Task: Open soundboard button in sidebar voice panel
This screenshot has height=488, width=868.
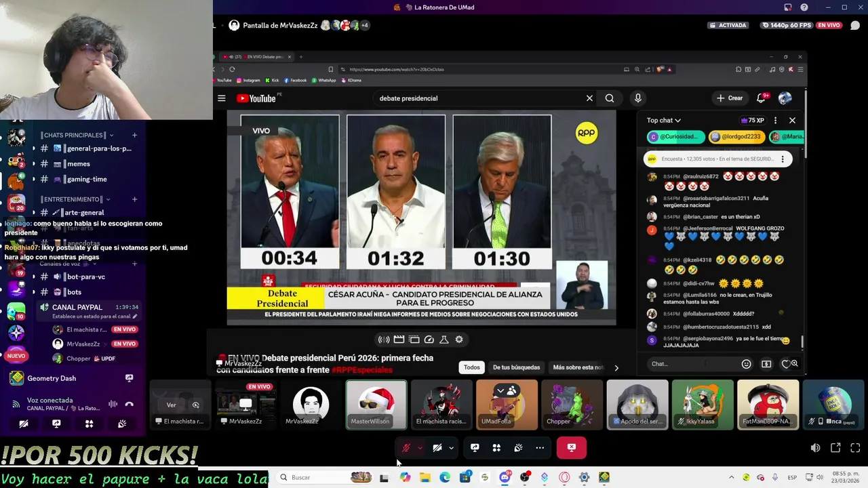Action: pyautogui.click(x=122, y=424)
